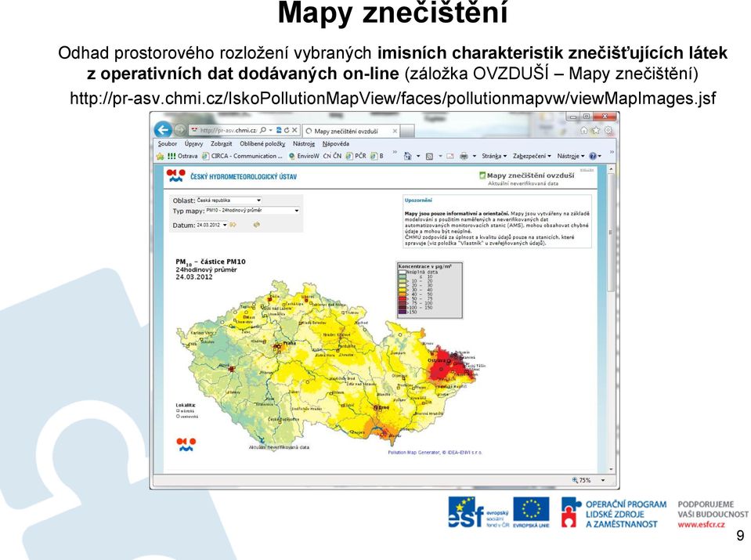
Task: Click the ČHMÚ logo in the page header
Action: [175, 175]
